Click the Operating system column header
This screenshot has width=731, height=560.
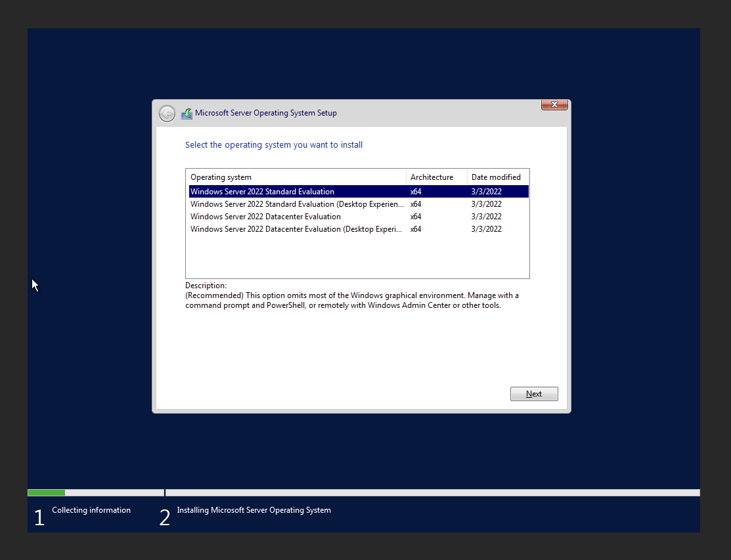pyautogui.click(x=296, y=177)
